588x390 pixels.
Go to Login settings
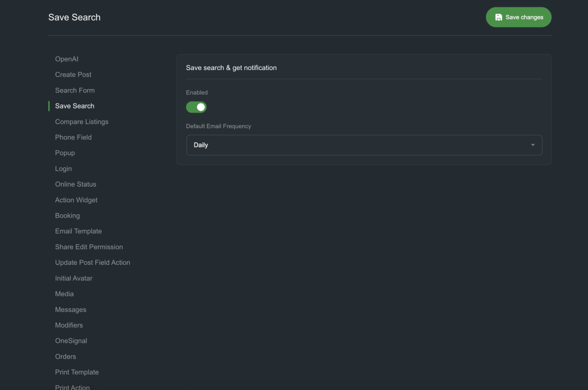click(x=63, y=169)
